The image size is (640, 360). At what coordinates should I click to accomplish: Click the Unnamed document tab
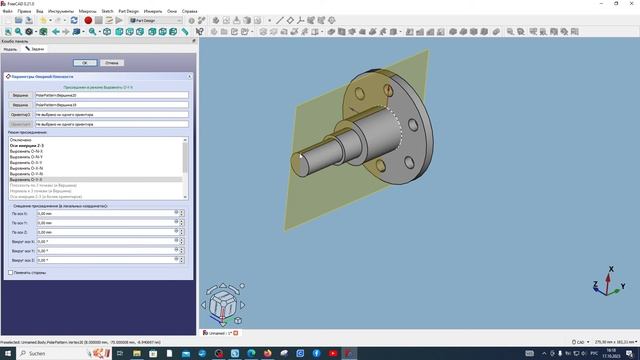(220, 333)
